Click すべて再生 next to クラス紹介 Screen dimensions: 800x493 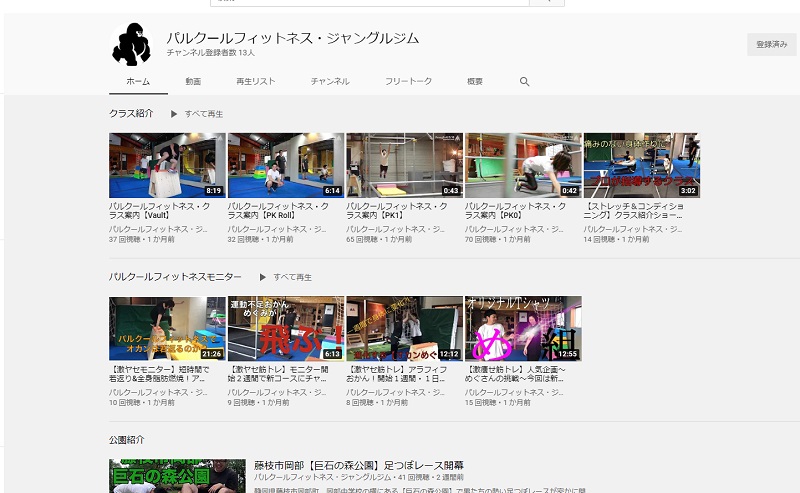pyautogui.click(x=204, y=114)
